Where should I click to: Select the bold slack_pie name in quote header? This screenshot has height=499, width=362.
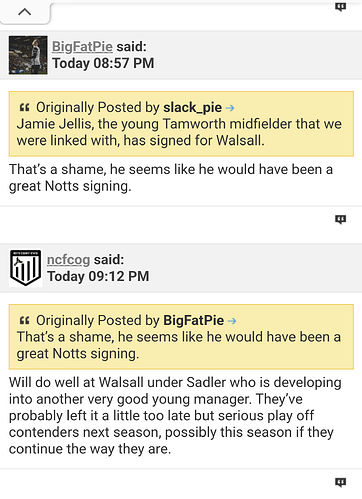(x=192, y=107)
